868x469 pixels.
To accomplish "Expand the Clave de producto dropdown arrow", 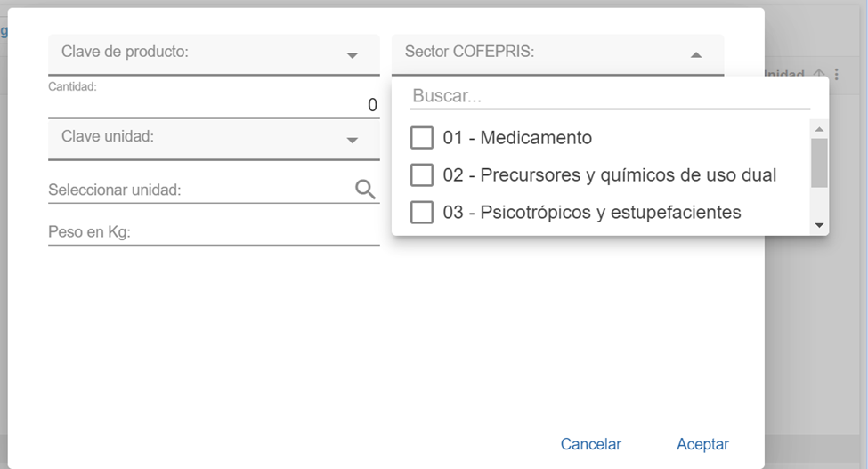I will point(352,55).
